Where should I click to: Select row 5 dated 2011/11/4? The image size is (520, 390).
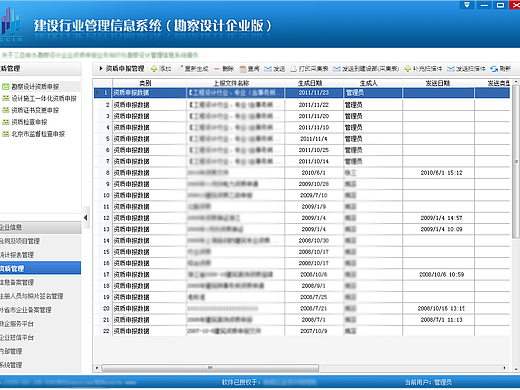pos(302,139)
